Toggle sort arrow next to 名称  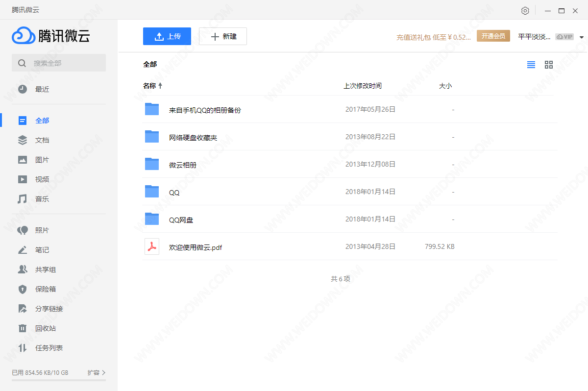[160, 86]
